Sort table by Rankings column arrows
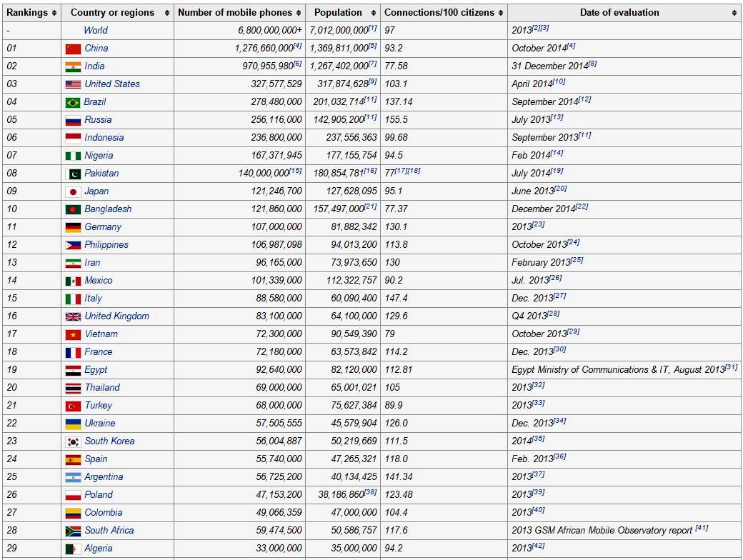Viewport: 743px width, 560px height. click(x=54, y=13)
